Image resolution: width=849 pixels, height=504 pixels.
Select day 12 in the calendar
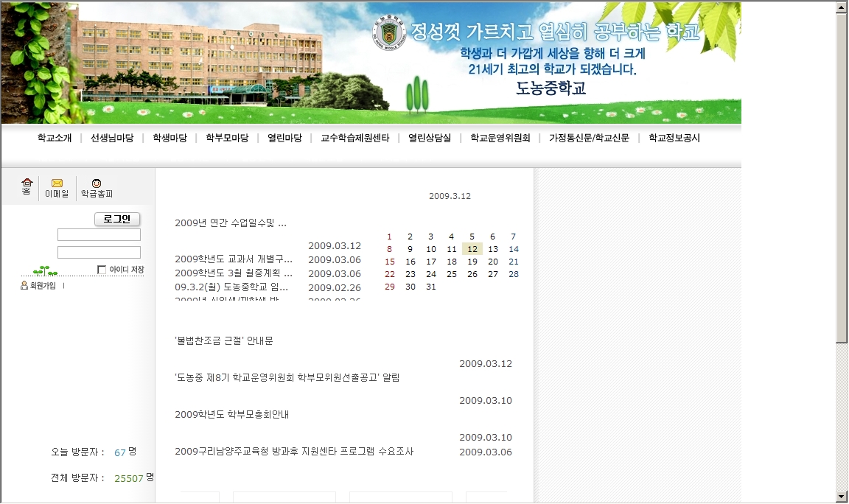(x=472, y=249)
